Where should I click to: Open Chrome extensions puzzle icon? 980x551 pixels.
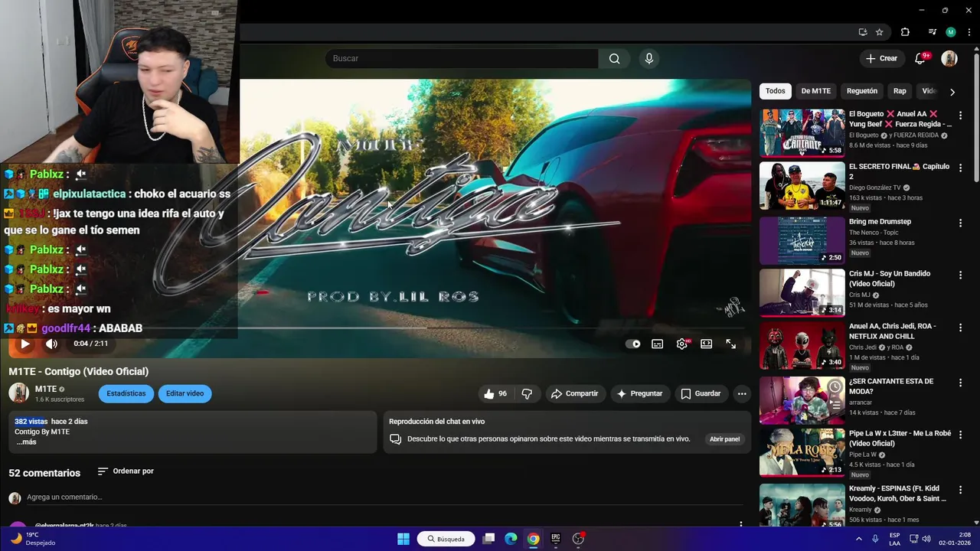[x=905, y=32]
